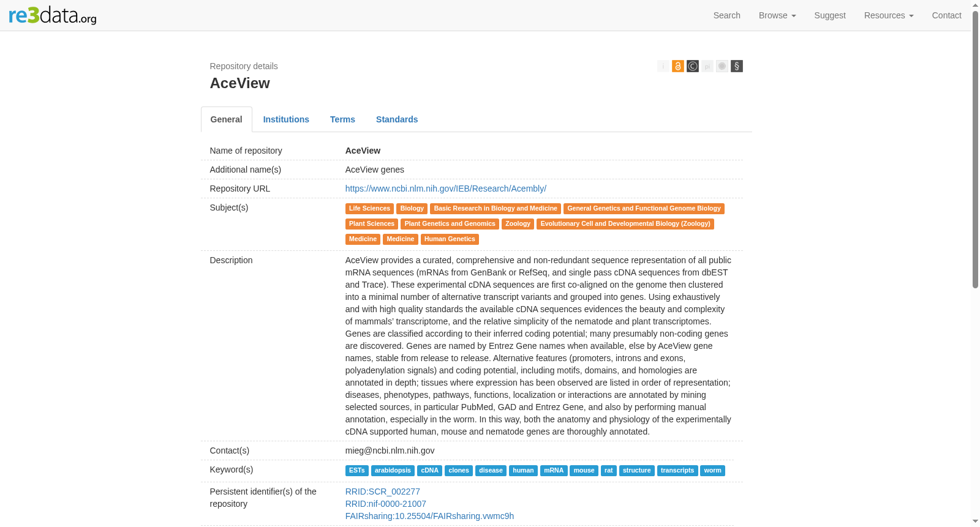Click the Zoology subject tag
980x527 pixels.
click(518, 224)
